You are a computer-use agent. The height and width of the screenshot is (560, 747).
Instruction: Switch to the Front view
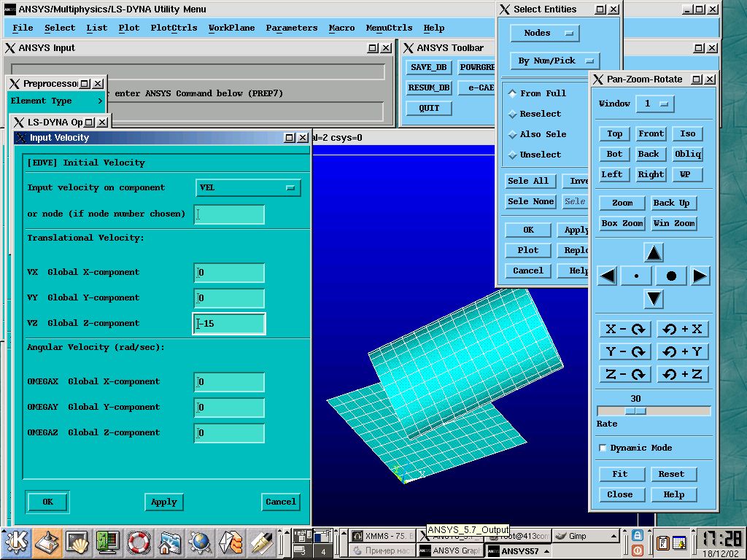[651, 134]
